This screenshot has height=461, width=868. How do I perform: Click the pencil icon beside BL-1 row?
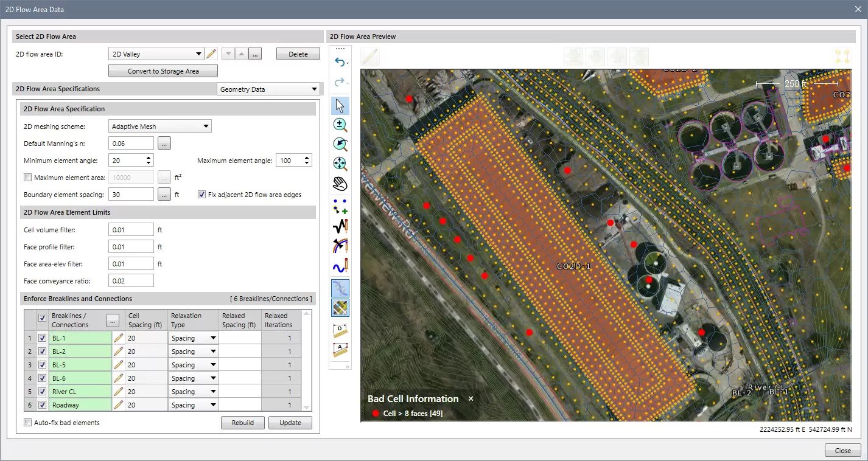[119, 339]
